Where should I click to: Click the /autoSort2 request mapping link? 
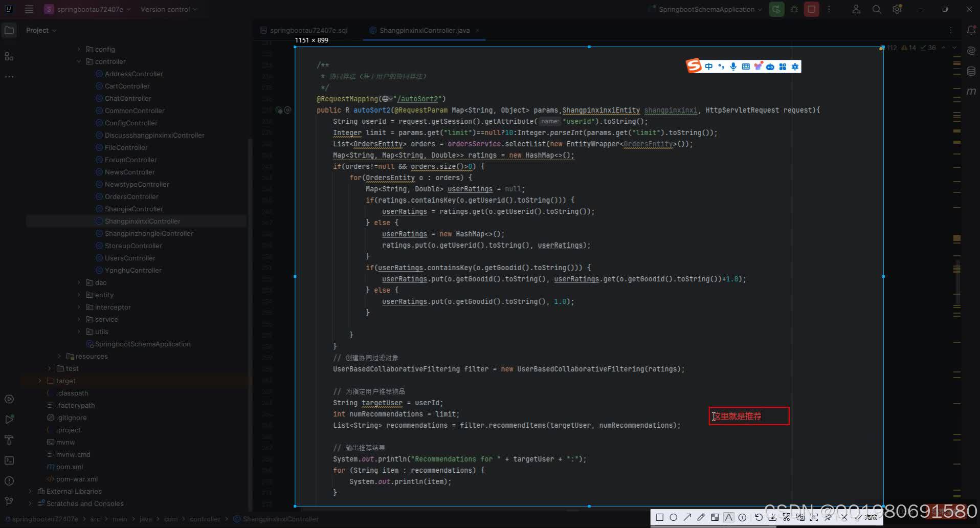pyautogui.click(x=419, y=99)
